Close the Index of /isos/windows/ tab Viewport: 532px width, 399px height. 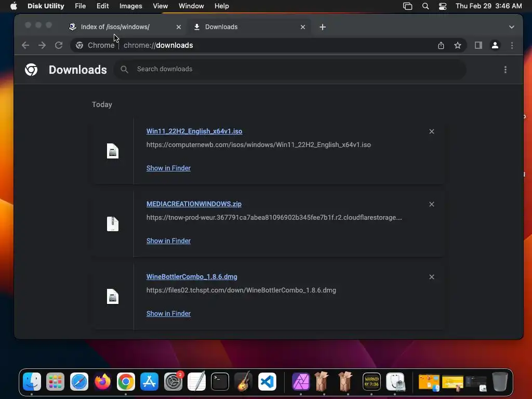point(179,27)
